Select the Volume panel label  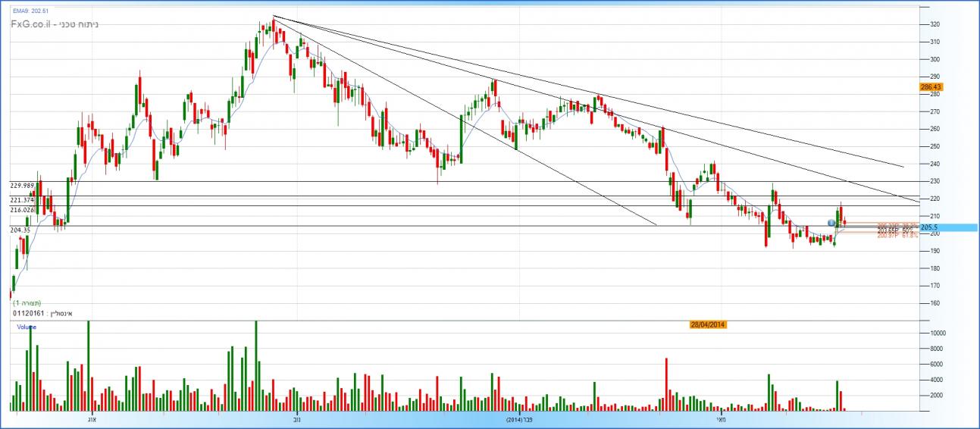(27, 327)
